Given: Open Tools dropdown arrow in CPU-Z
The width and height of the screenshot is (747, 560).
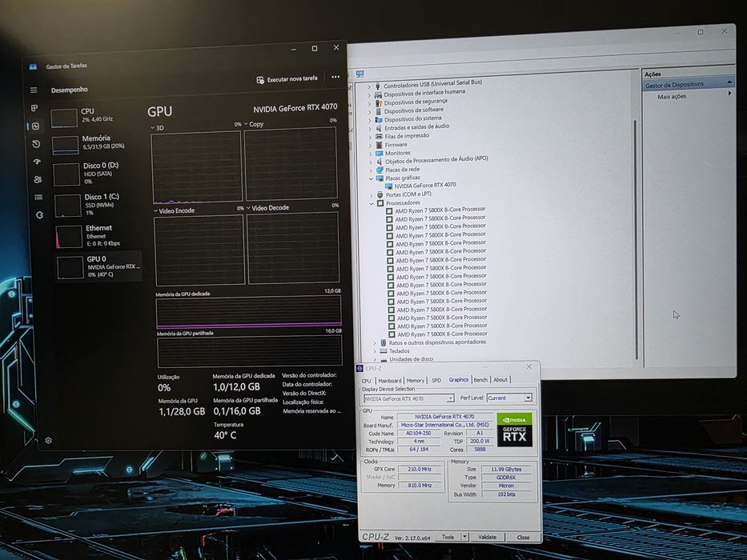Looking at the screenshot, I should [x=465, y=537].
